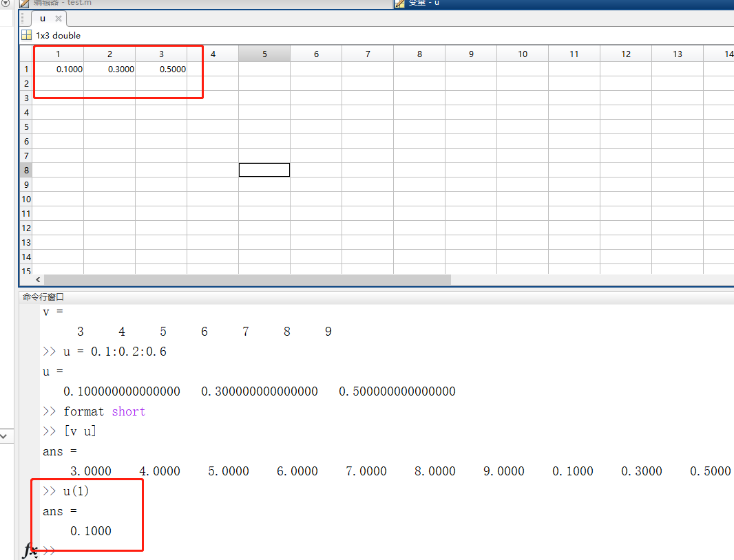Select row header 6
This screenshot has height=560, width=734.
click(x=26, y=141)
